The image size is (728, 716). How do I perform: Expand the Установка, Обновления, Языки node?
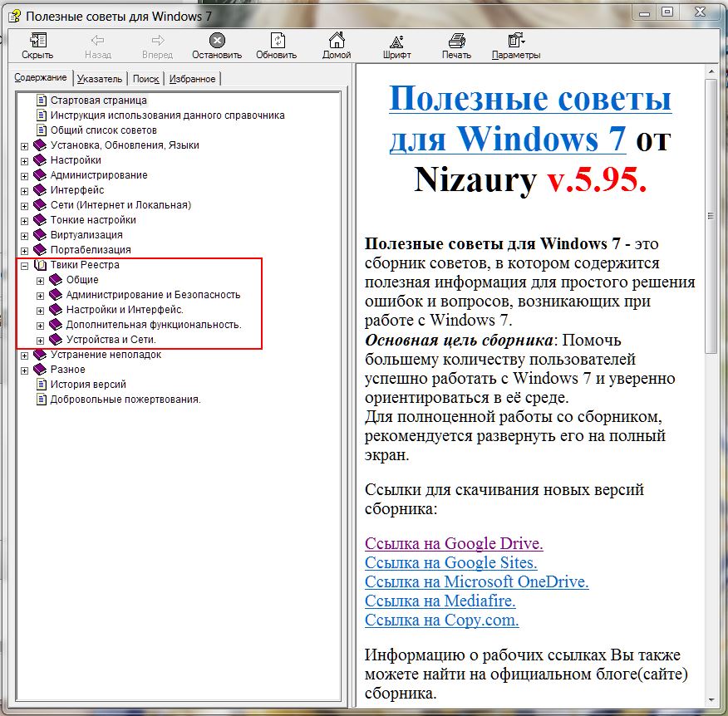[25, 146]
